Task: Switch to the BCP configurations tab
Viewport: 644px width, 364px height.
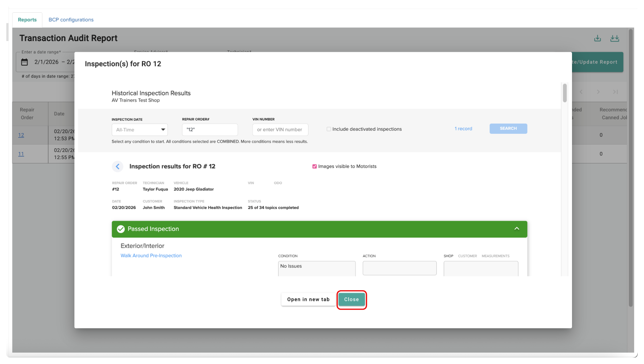Action: 71,20
